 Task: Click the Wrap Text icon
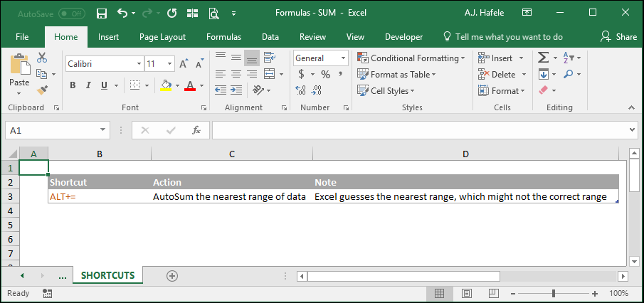pos(270,58)
